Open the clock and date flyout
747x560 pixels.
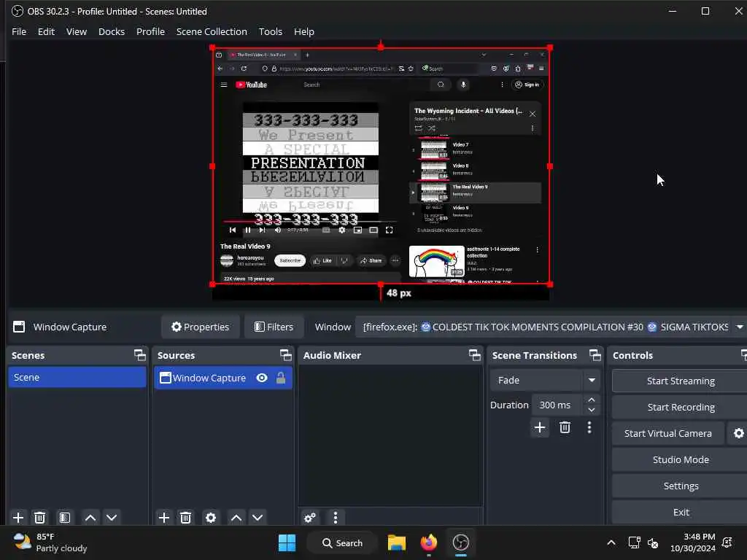click(x=693, y=542)
